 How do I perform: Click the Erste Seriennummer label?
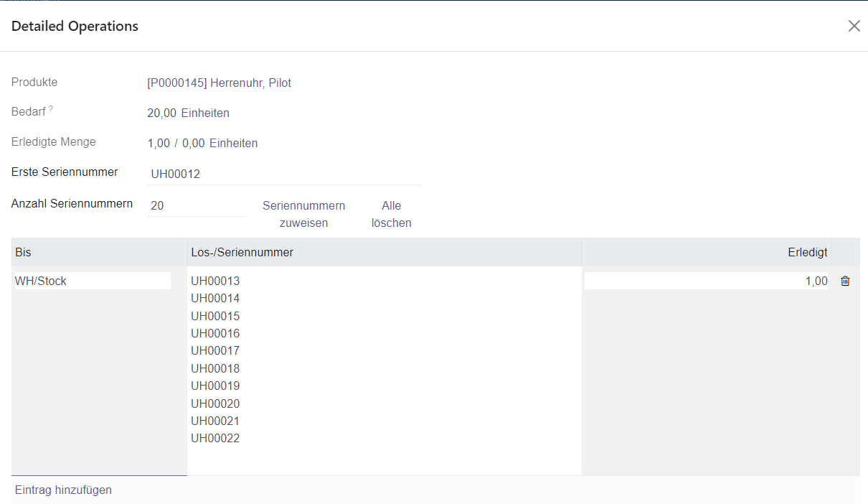click(x=65, y=172)
